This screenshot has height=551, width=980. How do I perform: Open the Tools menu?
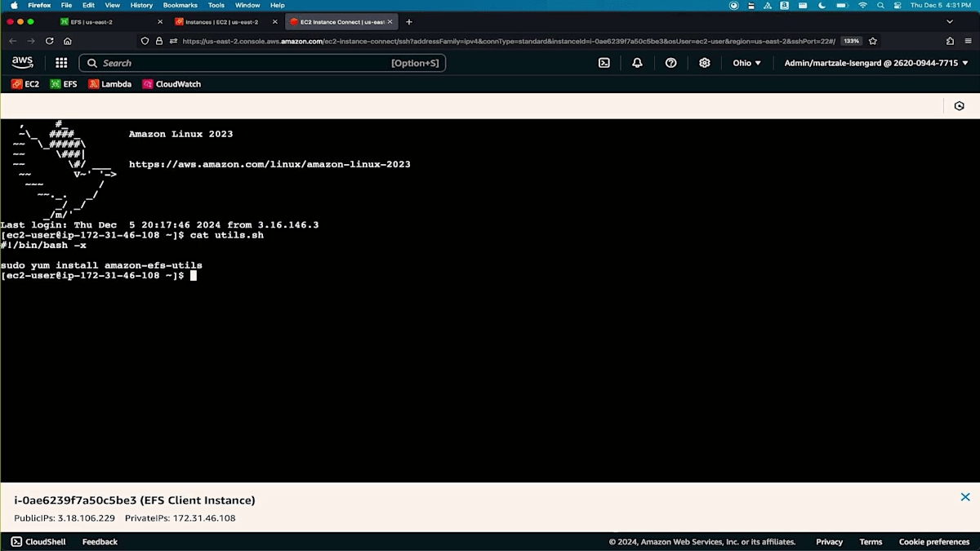tap(216, 5)
